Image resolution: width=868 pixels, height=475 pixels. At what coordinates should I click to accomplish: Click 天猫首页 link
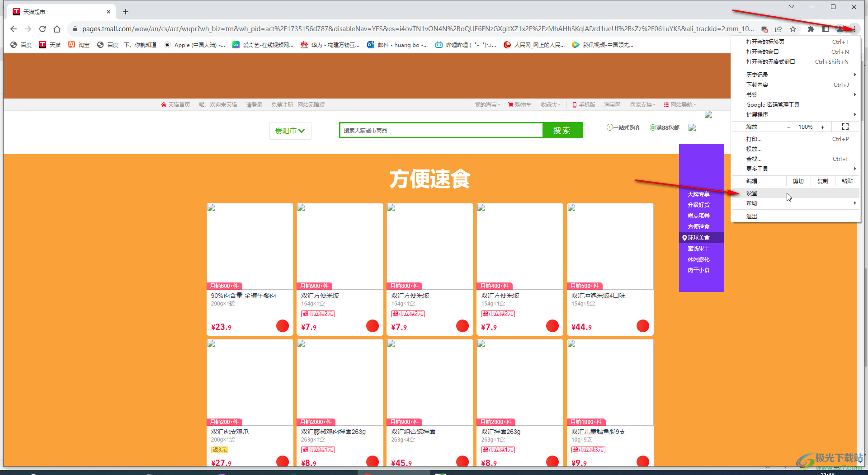pos(175,105)
